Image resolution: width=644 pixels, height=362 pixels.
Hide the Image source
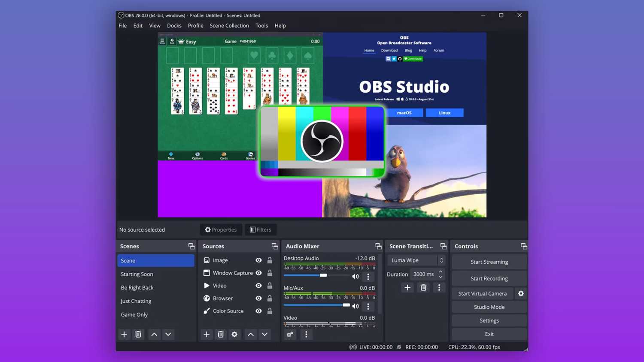coord(258,260)
